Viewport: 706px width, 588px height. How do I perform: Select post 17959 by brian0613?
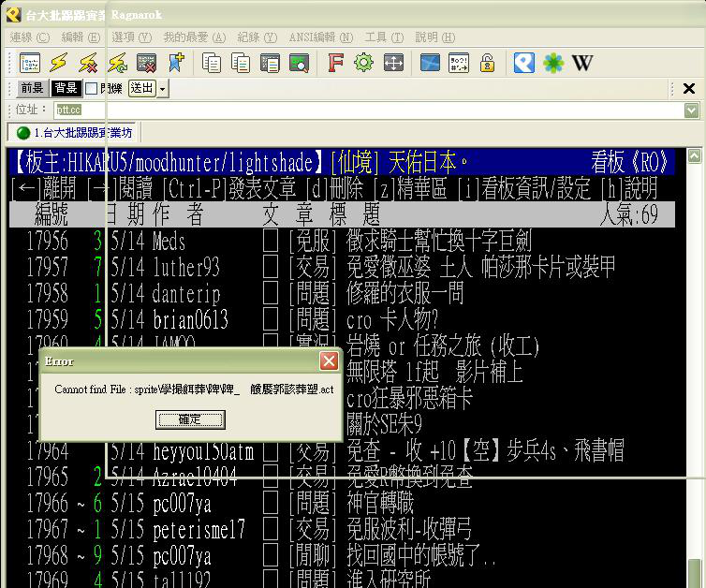(342, 319)
